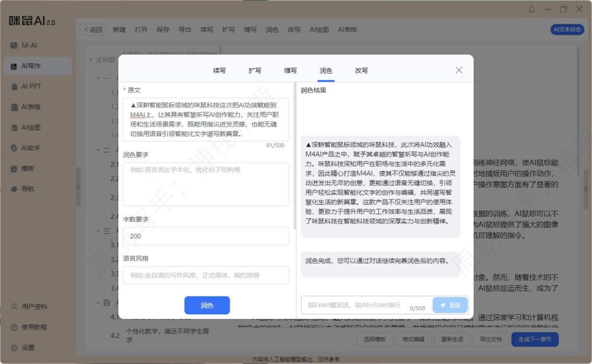
Task: Collapse the 主标题 outline node
Action: coord(91,60)
